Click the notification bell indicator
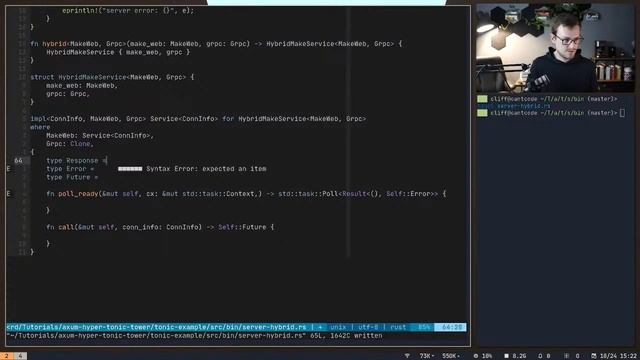Screen dimensions: 640x360 (544, 356)
